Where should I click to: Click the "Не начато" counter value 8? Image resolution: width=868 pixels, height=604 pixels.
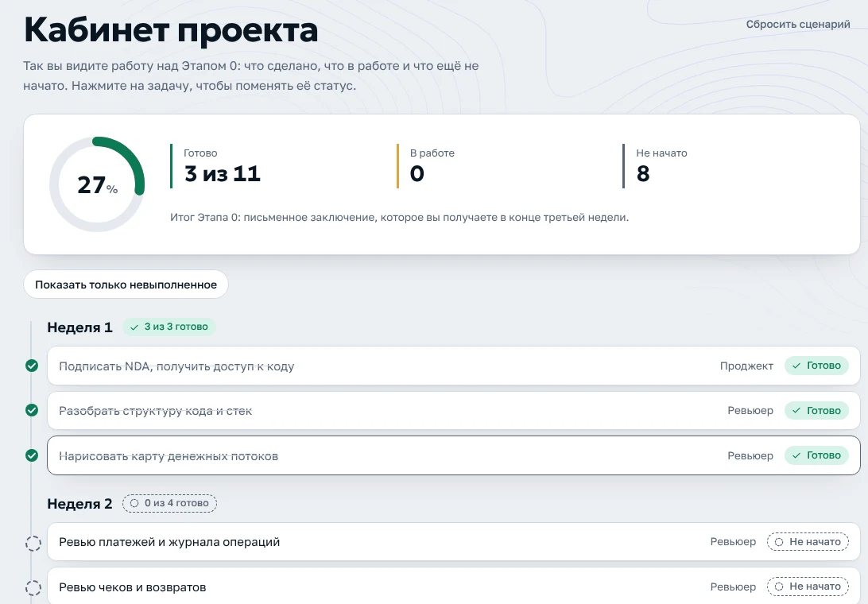point(643,174)
